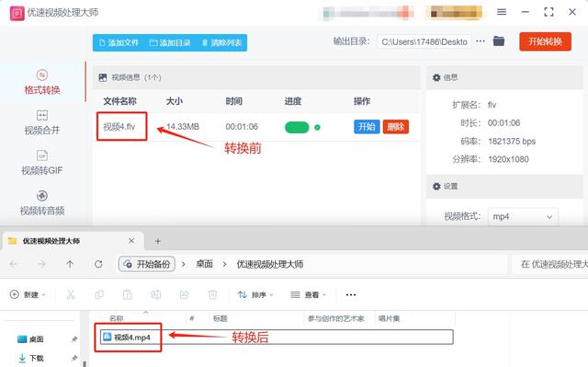Image resolution: width=588 pixels, height=367 pixels.
Task: Open the 查看 view dropdown
Action: coord(309,295)
